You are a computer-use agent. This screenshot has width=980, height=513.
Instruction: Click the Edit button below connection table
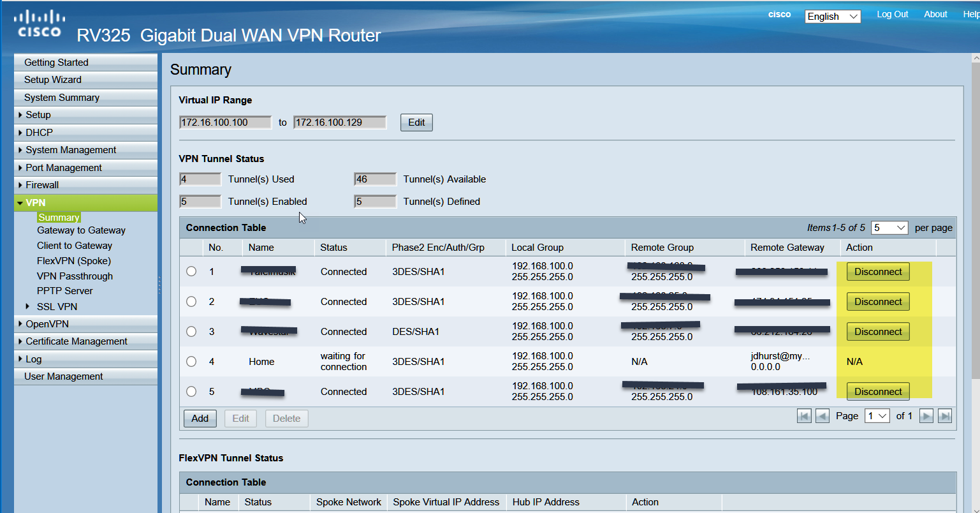tap(240, 419)
